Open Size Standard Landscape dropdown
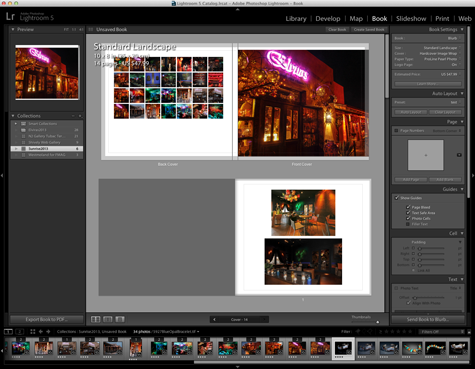The width and height of the screenshot is (475, 369). (x=442, y=48)
